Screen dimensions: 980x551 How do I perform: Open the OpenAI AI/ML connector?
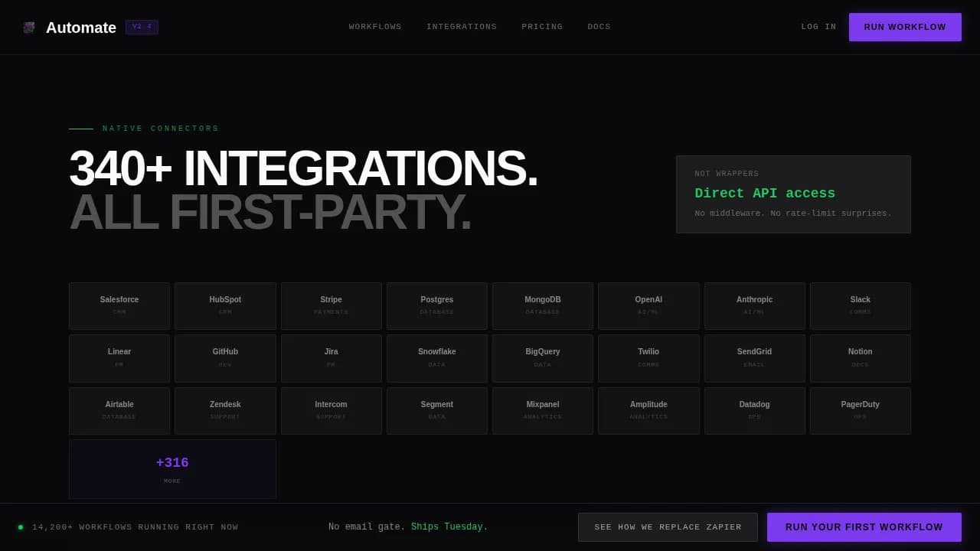[x=648, y=305]
